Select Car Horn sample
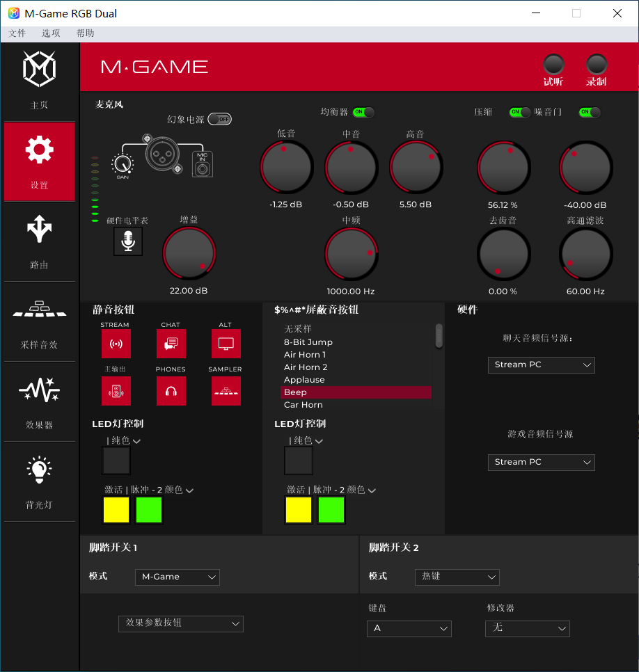 [356, 405]
